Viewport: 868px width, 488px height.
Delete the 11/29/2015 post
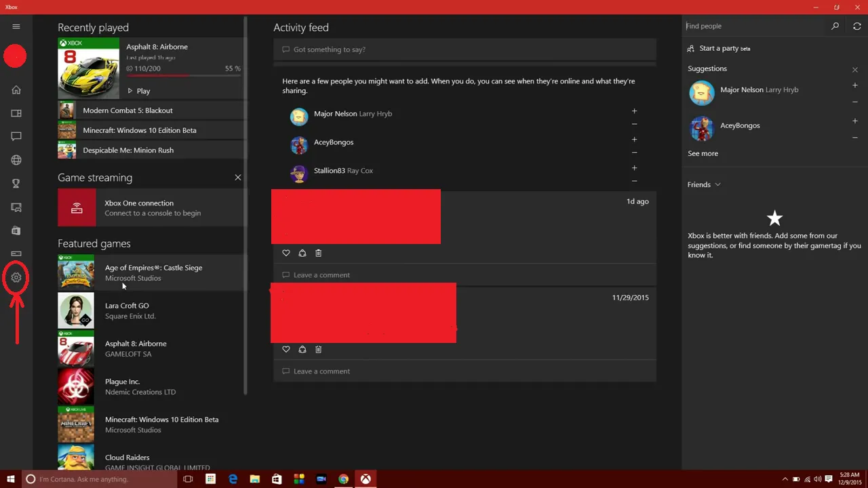[319, 349]
